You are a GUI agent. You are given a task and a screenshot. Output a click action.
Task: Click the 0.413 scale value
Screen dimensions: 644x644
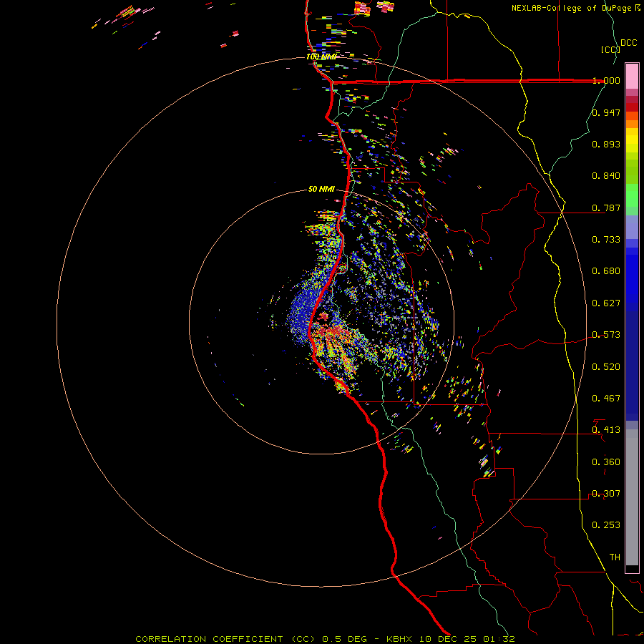(x=606, y=430)
